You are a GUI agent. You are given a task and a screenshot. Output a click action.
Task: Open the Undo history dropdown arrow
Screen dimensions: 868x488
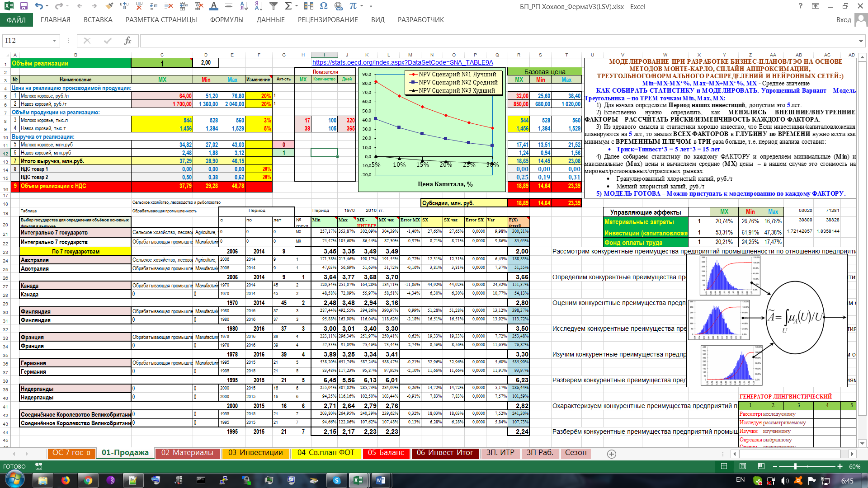[x=47, y=6]
